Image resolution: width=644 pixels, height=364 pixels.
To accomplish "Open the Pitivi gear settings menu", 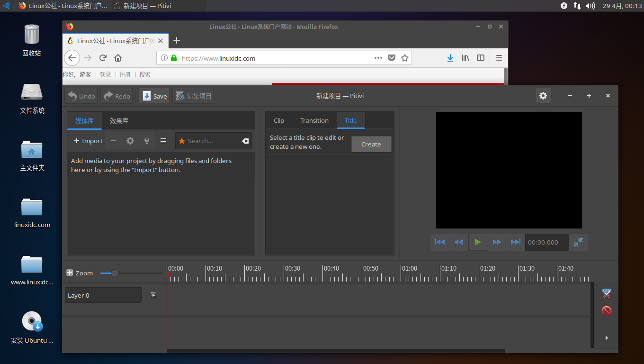I will (x=543, y=96).
